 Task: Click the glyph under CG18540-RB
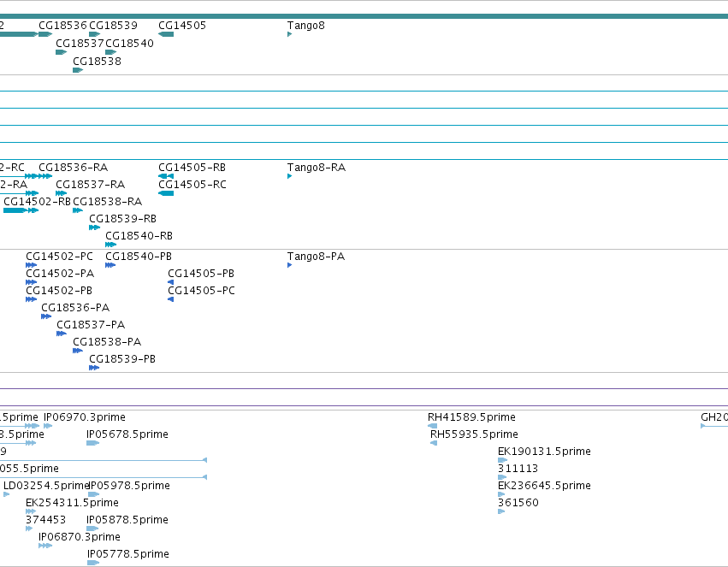point(110,245)
